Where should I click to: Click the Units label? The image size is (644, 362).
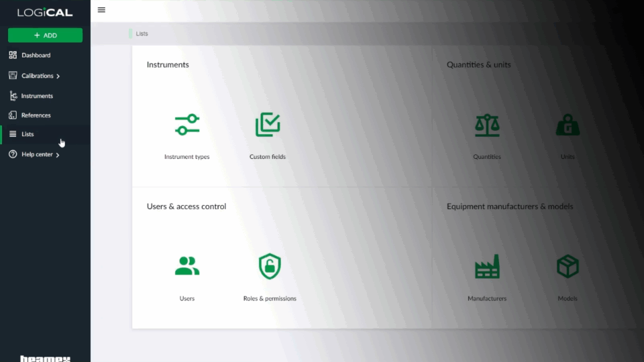point(568,157)
